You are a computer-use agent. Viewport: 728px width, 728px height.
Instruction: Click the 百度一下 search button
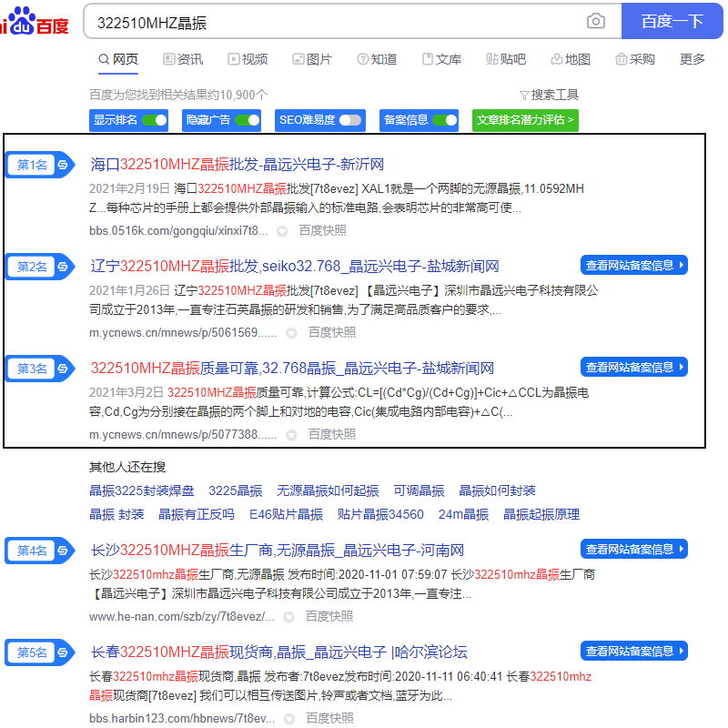(x=672, y=21)
